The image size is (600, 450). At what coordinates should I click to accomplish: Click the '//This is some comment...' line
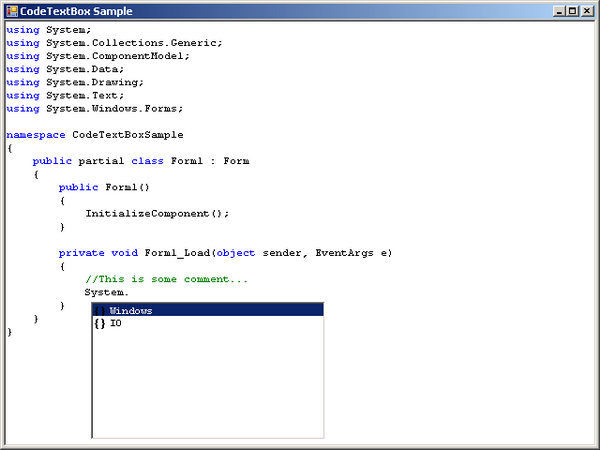pos(166,279)
